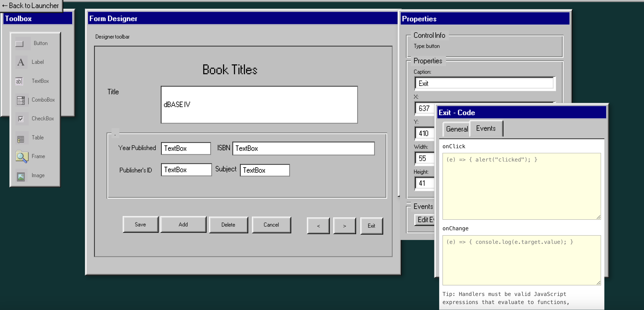The height and width of the screenshot is (310, 644).
Task: Select the Year Published label
Action: coord(137,148)
